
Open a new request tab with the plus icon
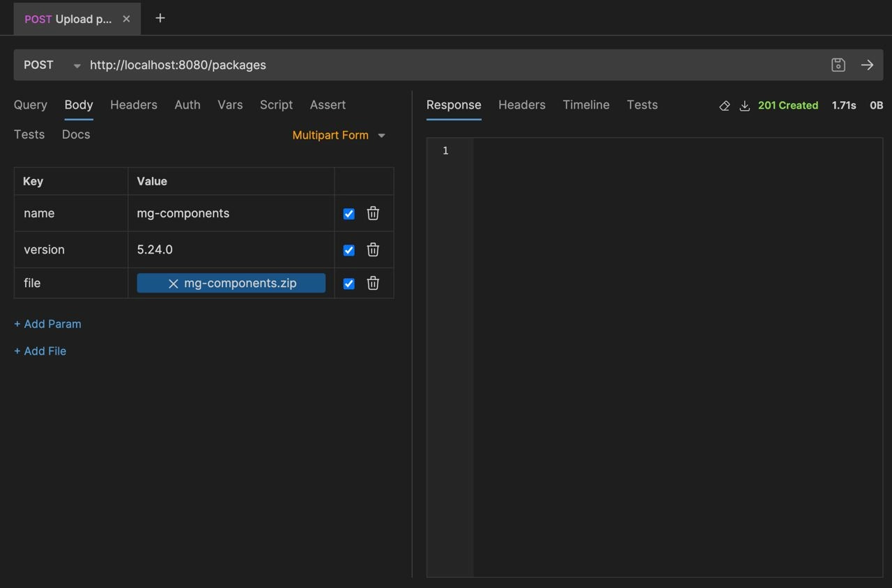[160, 18]
